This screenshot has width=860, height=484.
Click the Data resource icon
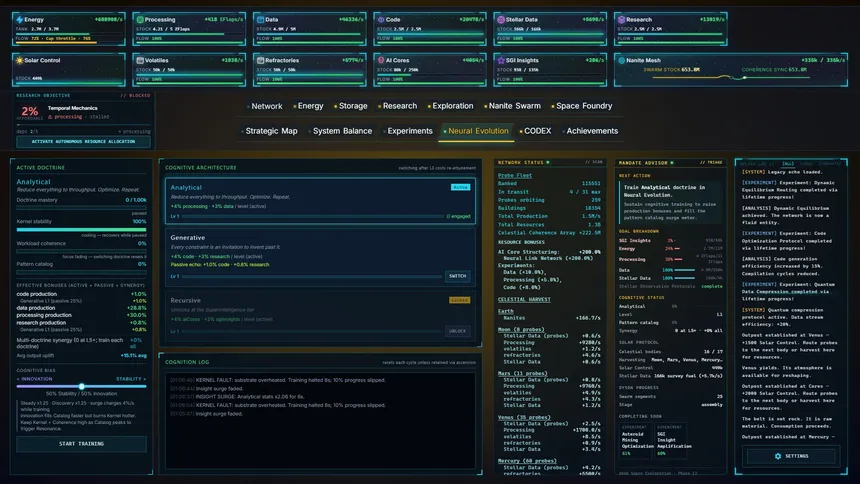pyautogui.click(x=261, y=20)
